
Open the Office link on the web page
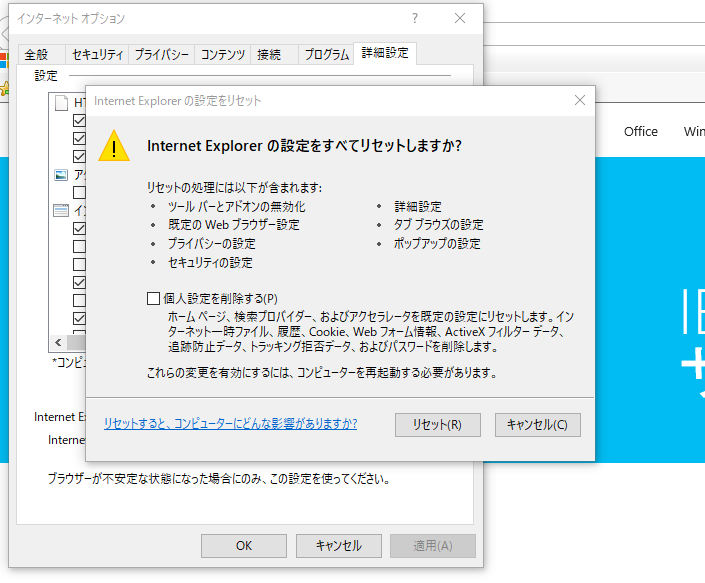click(640, 132)
